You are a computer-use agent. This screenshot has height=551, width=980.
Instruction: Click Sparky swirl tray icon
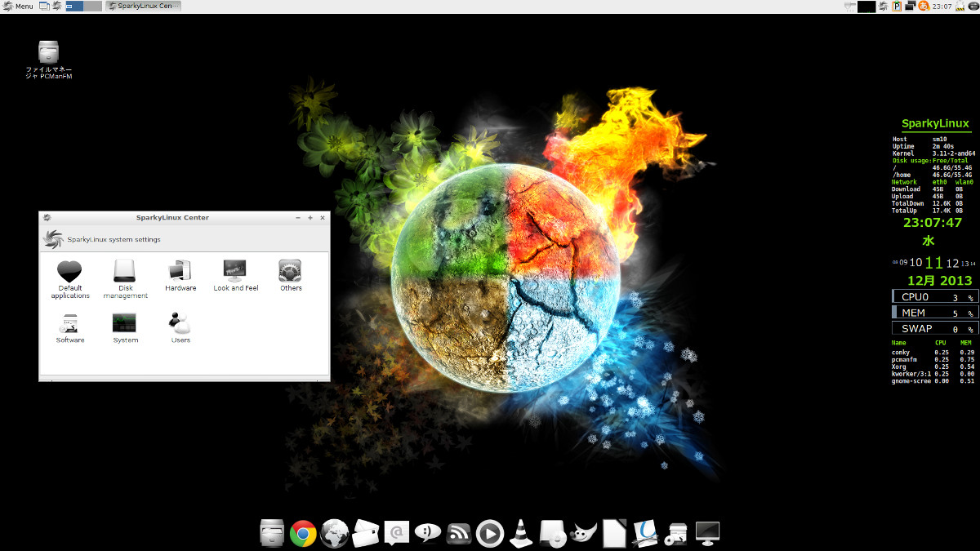[x=884, y=6]
